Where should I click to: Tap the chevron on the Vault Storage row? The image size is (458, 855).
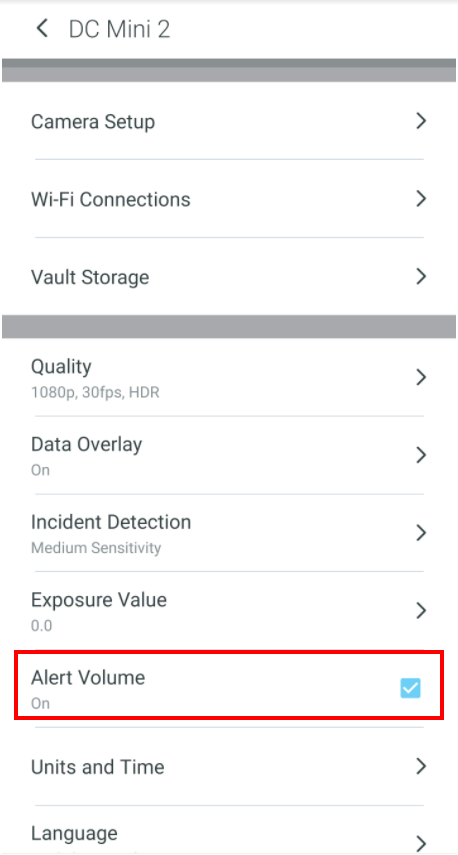pos(420,277)
